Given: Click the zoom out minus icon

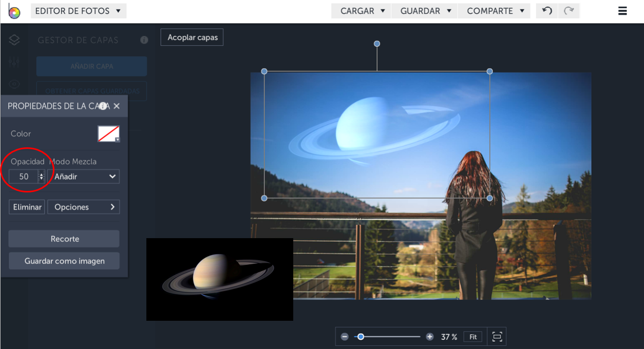Looking at the screenshot, I should (345, 337).
